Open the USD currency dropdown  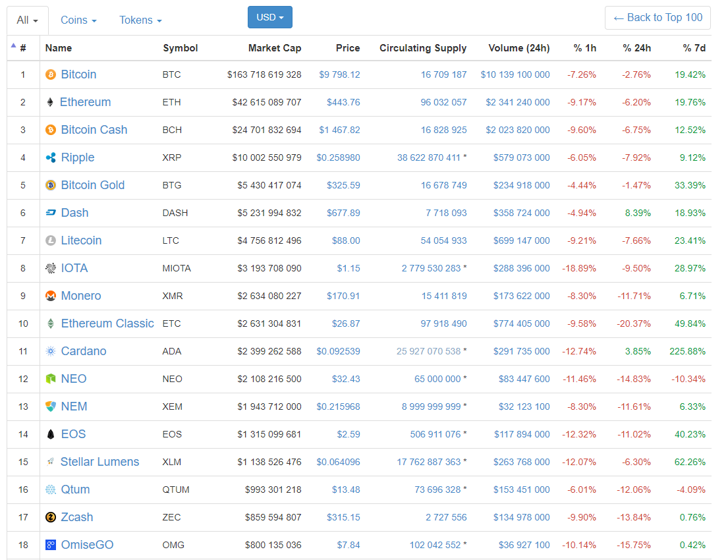269,17
